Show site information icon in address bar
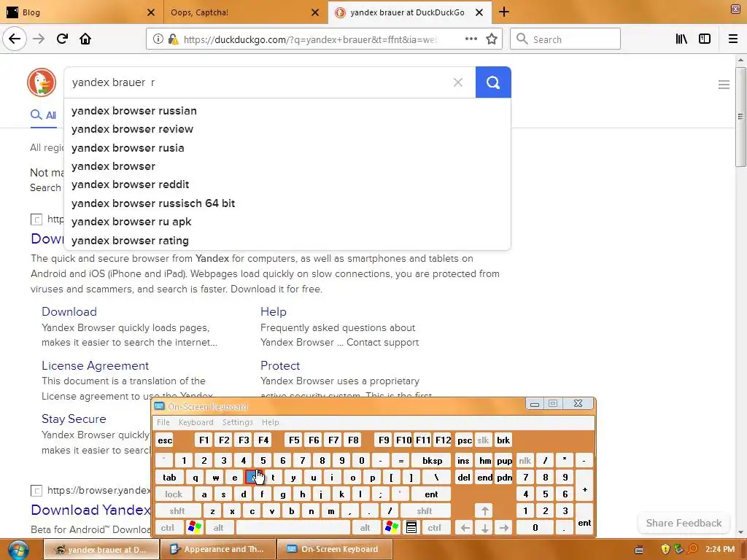This screenshot has width=747, height=560. (x=158, y=39)
